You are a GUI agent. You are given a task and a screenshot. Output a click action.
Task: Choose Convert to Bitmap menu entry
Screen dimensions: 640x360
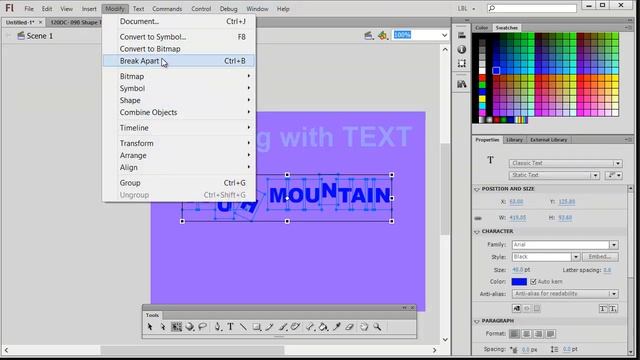179,49
